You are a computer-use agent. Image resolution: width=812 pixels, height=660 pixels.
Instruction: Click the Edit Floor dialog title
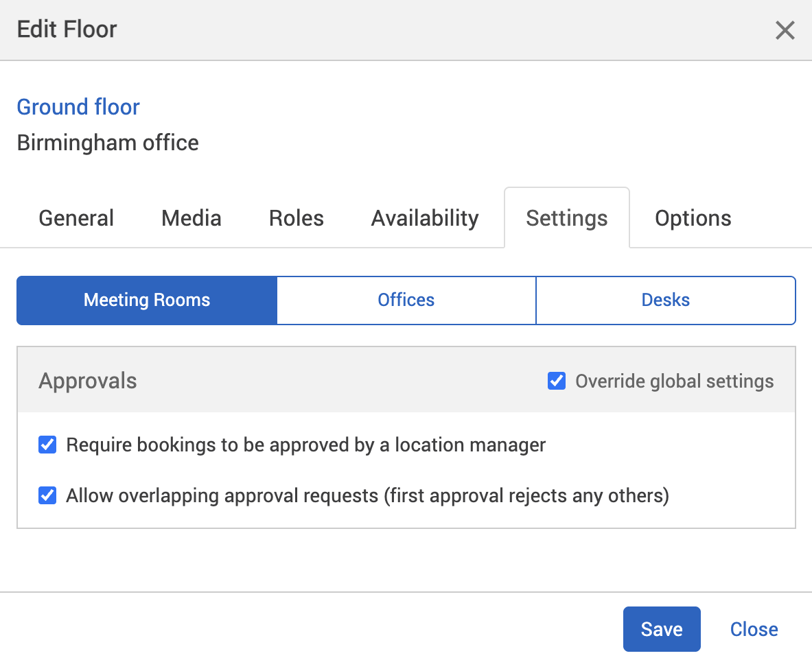pyautogui.click(x=66, y=29)
